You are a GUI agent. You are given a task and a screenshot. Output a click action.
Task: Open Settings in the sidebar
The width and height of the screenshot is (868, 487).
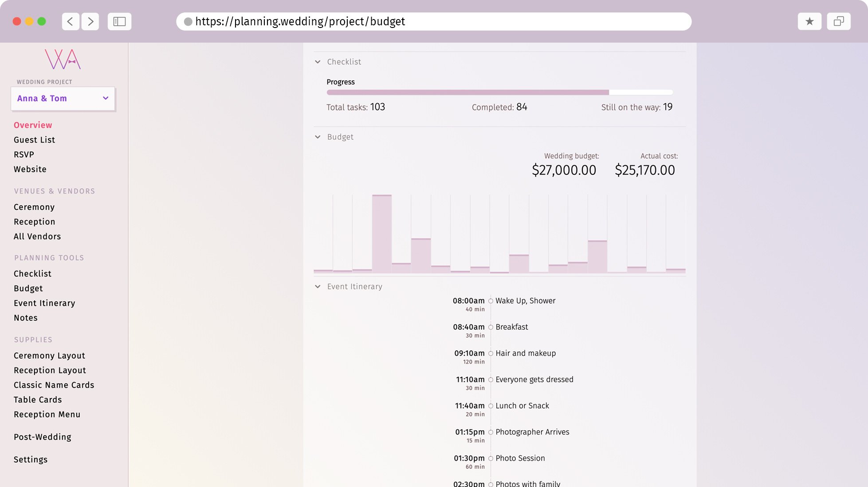point(30,459)
